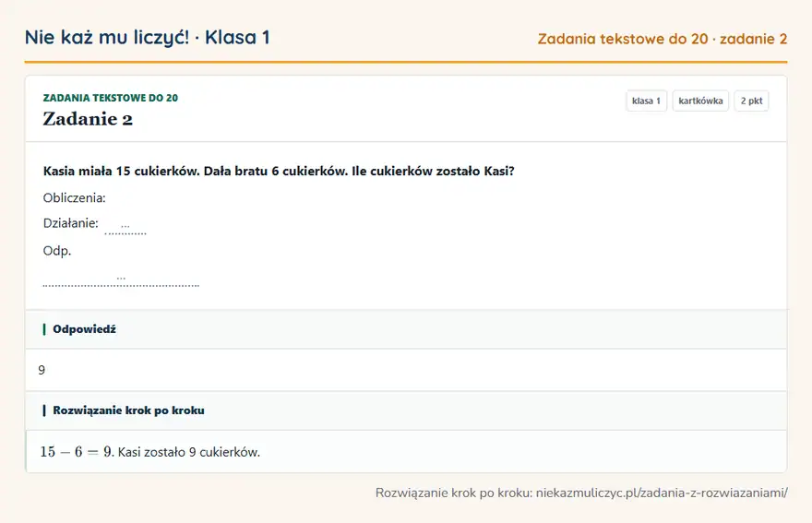Select the "kartkówka" tag

700,101
